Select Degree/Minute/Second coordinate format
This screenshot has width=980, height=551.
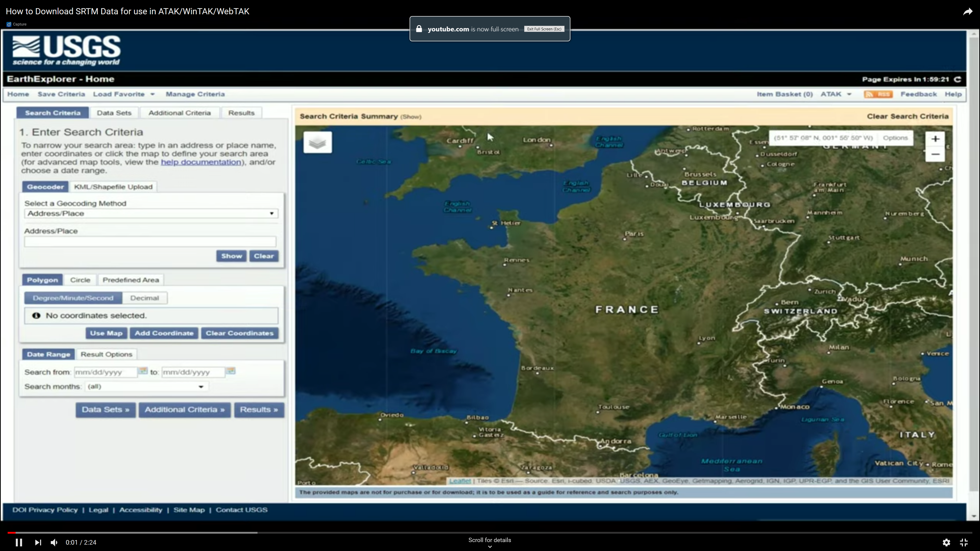click(x=73, y=298)
